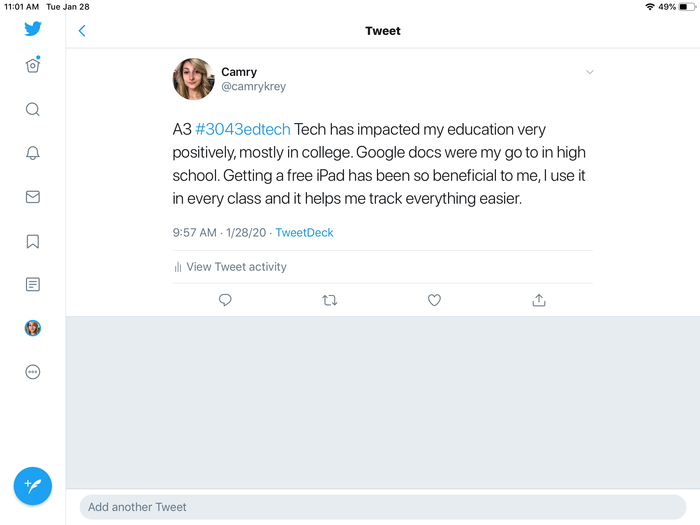The image size is (700, 525).
Task: Open the Search magnifier icon
Action: coord(33,110)
